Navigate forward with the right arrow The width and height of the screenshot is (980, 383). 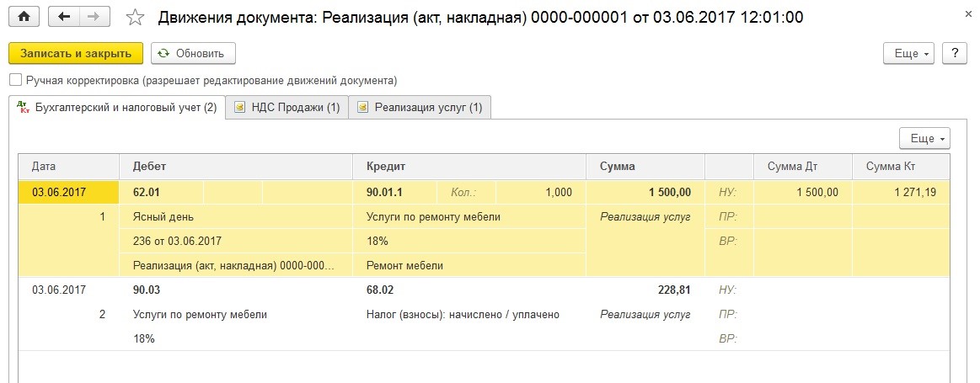coord(94,17)
